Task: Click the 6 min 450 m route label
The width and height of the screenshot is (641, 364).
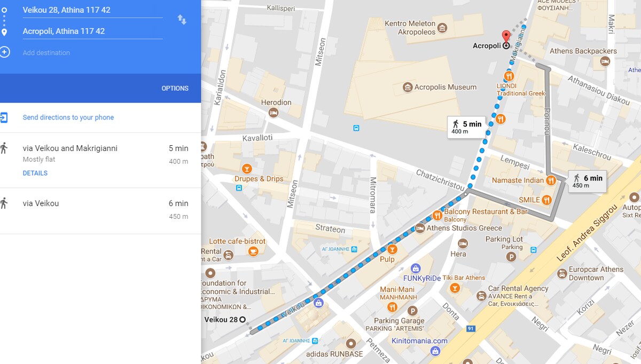Action: click(588, 181)
